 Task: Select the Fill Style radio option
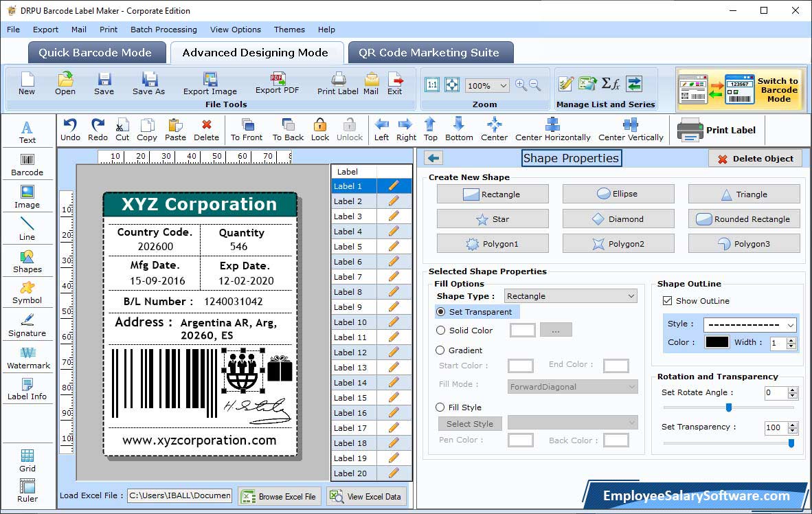(x=440, y=407)
